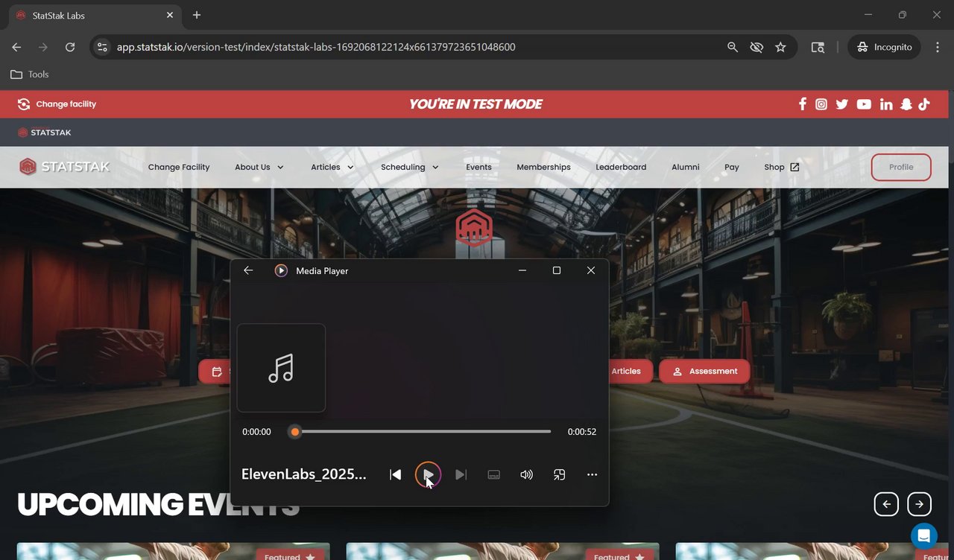
Task: Open Google Lens search icon
Action: coord(818,47)
